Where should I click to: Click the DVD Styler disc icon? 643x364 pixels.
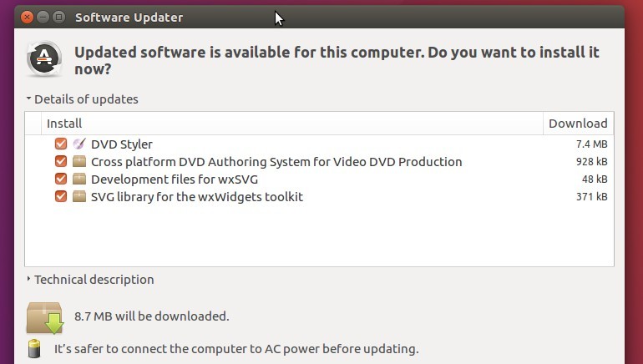[x=79, y=144]
